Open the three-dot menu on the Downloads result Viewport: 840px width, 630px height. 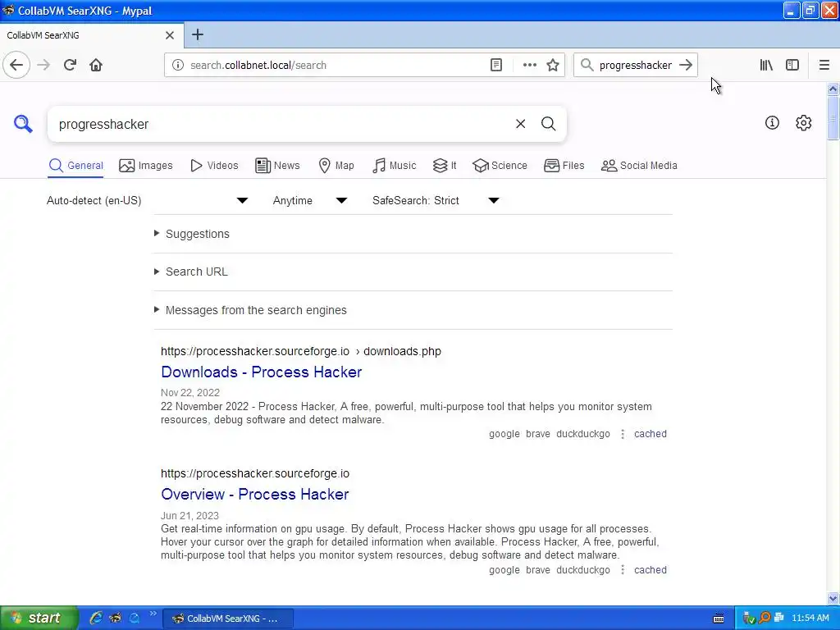(623, 434)
